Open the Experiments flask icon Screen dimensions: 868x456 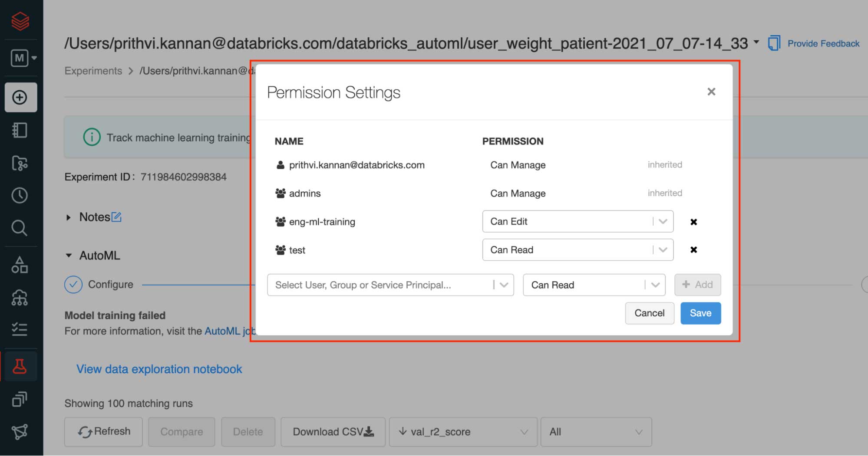tap(20, 367)
